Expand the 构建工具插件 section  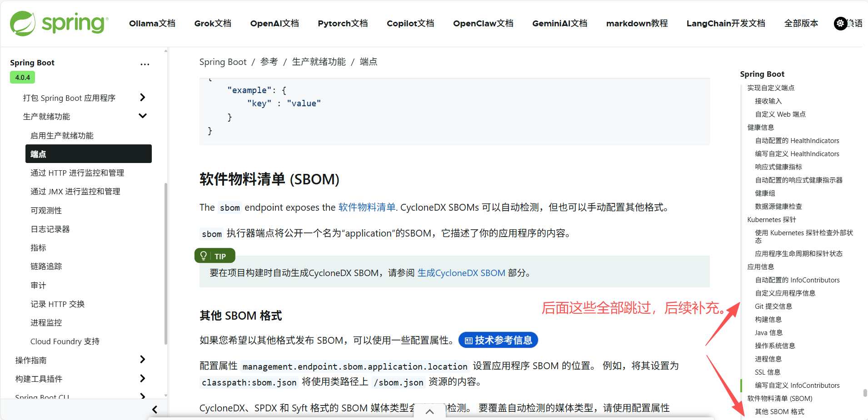(x=142, y=378)
